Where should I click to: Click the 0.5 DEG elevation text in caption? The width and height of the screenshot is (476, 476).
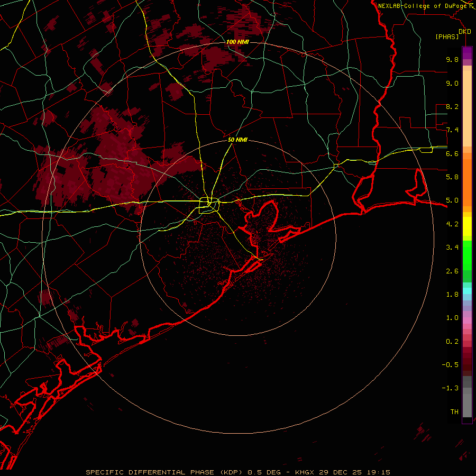click(x=264, y=472)
